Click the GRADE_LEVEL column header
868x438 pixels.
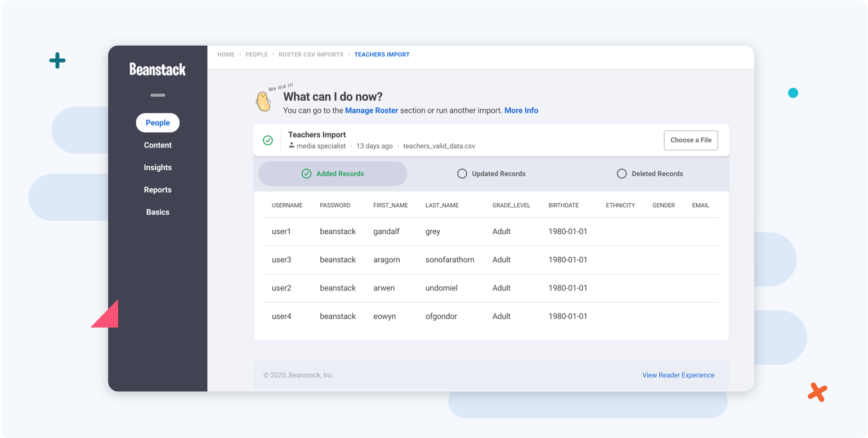click(511, 205)
